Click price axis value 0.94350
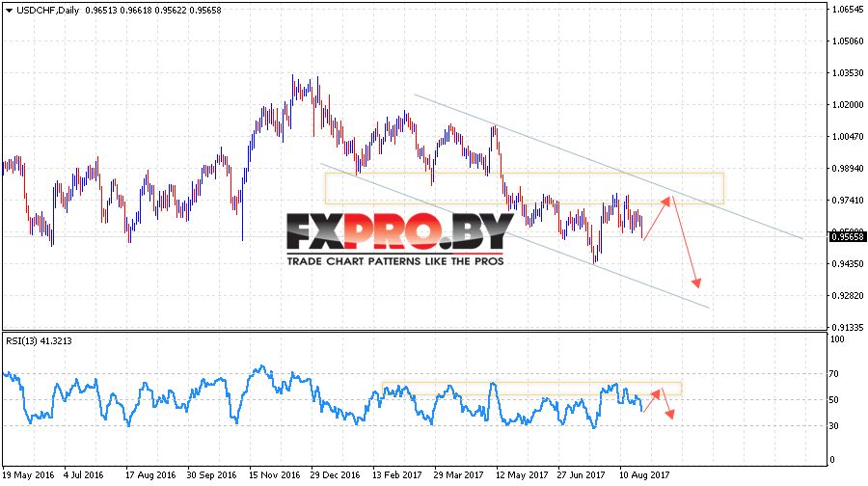The image size is (868, 486). point(848,264)
